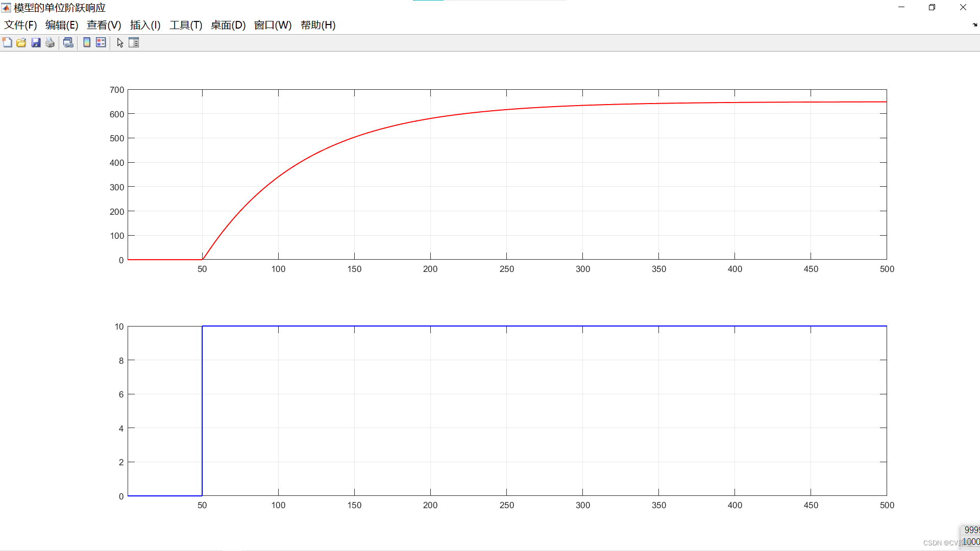The width and height of the screenshot is (980, 551).
Task: Open the 帮助(H) menu
Action: [x=318, y=25]
